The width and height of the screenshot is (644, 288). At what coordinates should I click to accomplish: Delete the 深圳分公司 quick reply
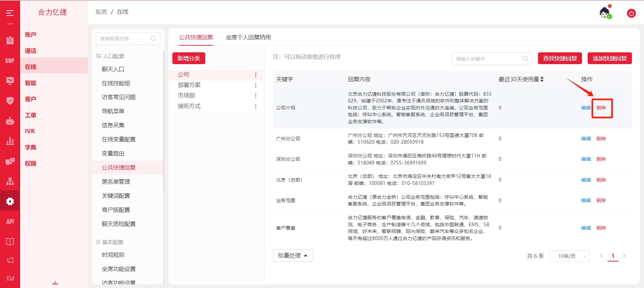pyautogui.click(x=601, y=159)
